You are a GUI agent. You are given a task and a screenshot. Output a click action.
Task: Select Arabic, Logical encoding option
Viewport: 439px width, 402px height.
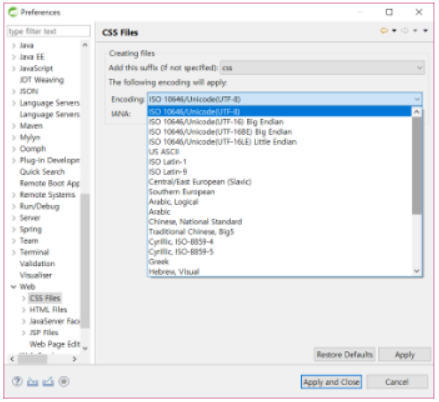(279, 202)
